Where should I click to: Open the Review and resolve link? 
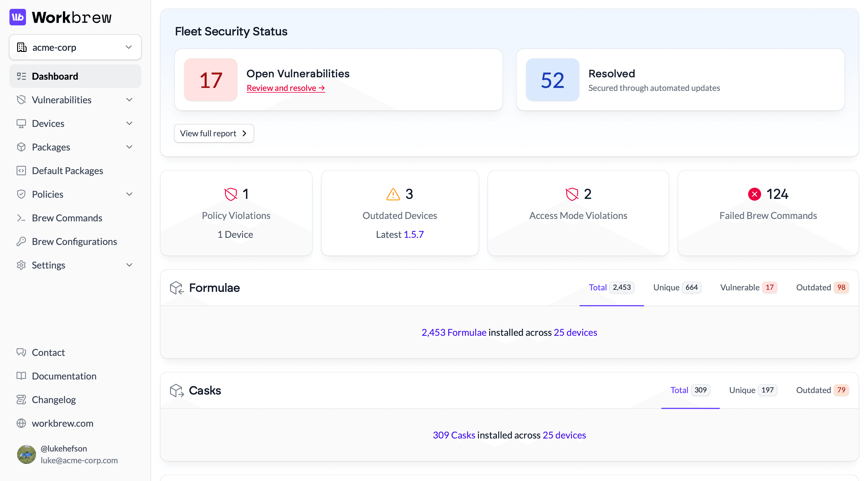tap(285, 88)
